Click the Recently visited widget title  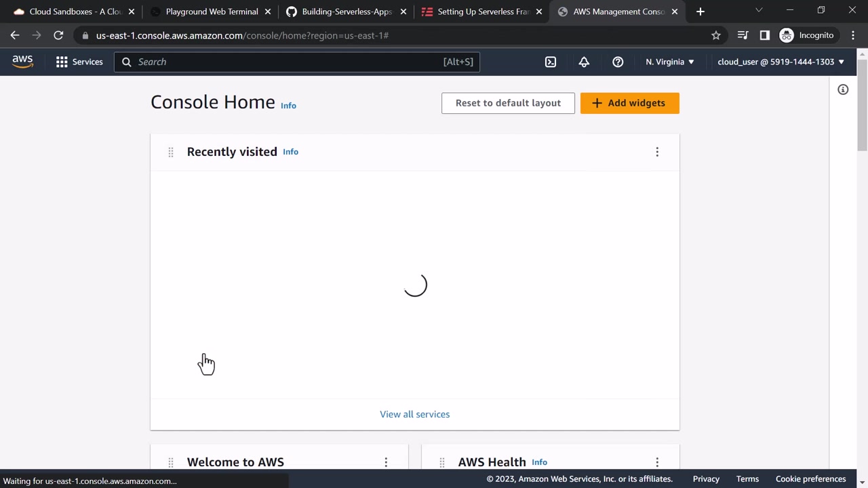(x=232, y=152)
